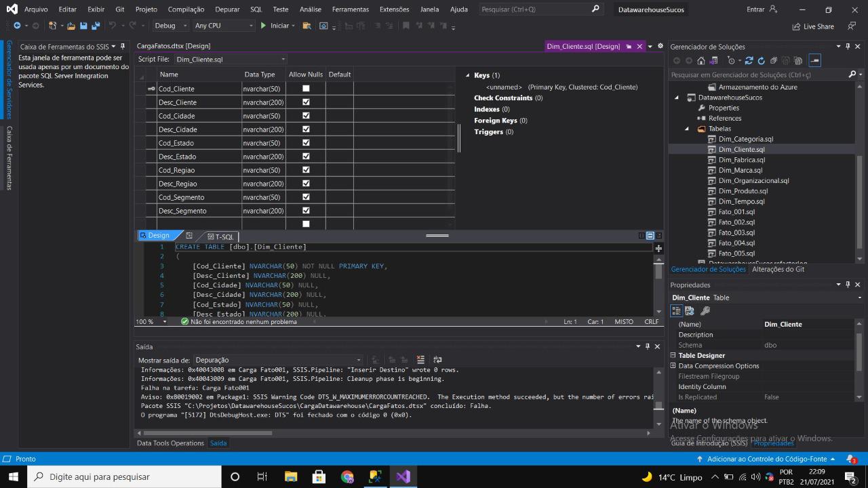Click the swap panes icon beside T-SQL tab
The image size is (868, 488).
(x=189, y=236)
